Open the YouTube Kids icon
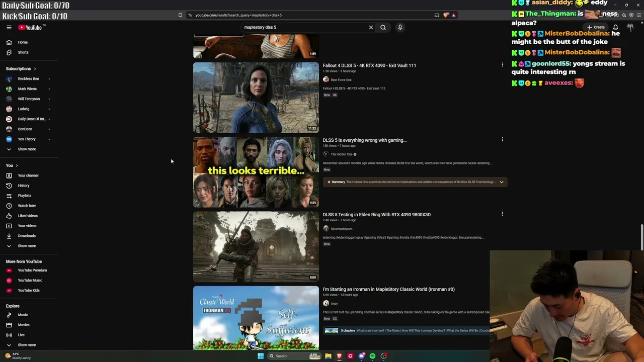 click(x=9, y=291)
